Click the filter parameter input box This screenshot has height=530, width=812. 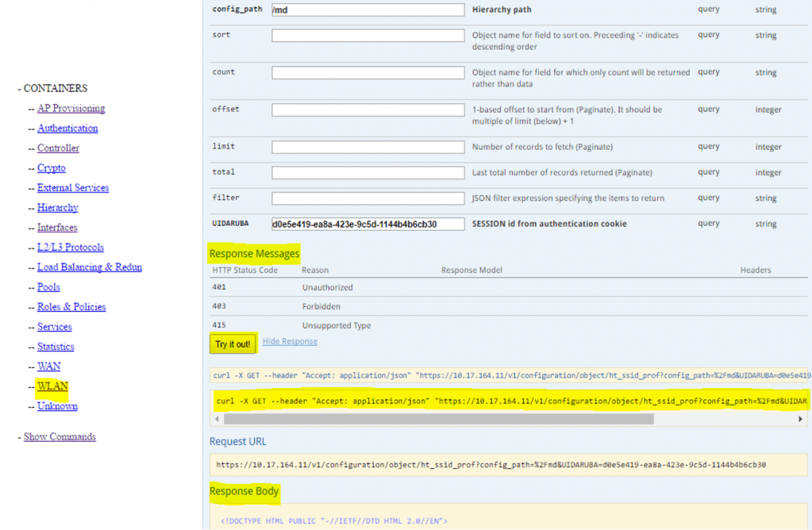368,198
